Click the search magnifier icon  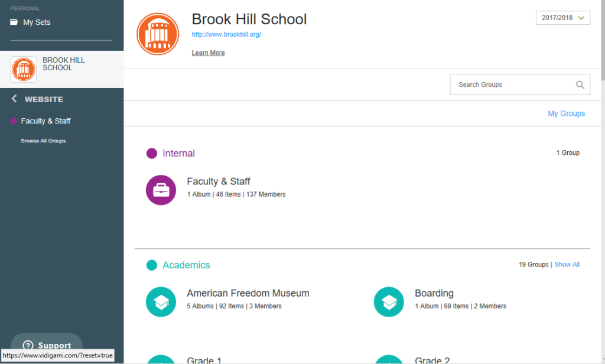point(580,84)
